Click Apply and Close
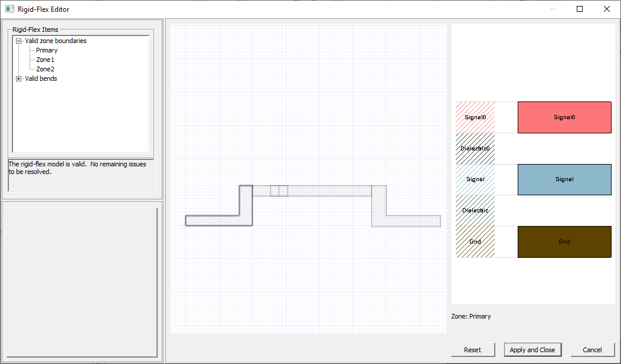The width and height of the screenshot is (621, 364). point(532,350)
